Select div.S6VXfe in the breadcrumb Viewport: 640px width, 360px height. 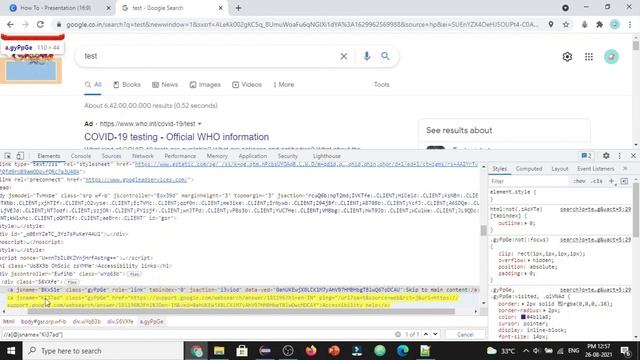tap(120, 322)
